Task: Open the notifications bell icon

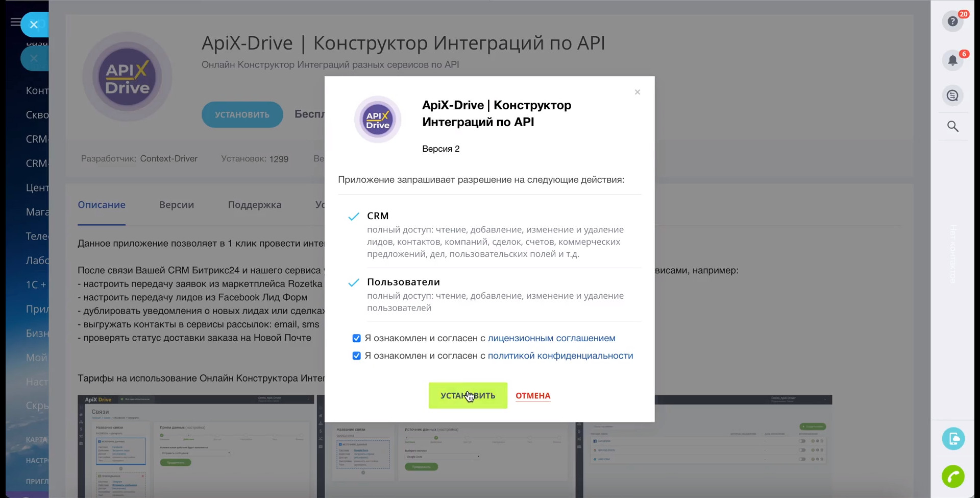Action: (952, 60)
